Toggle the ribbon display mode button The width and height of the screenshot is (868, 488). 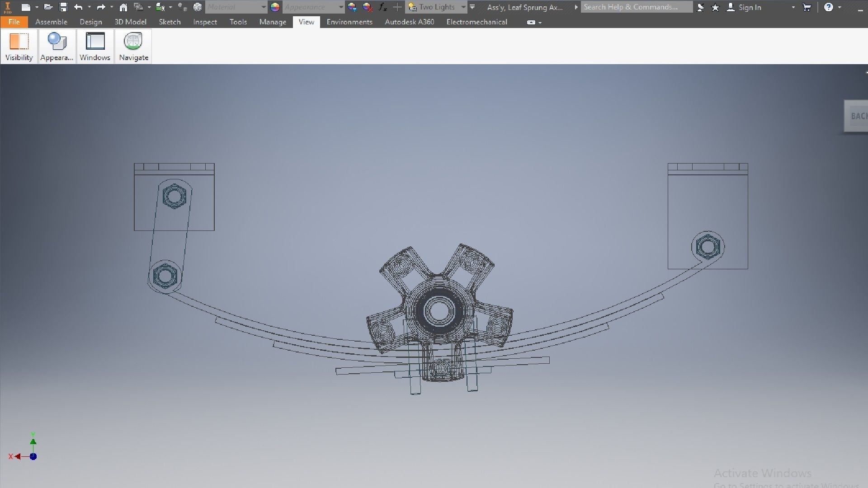click(x=531, y=22)
